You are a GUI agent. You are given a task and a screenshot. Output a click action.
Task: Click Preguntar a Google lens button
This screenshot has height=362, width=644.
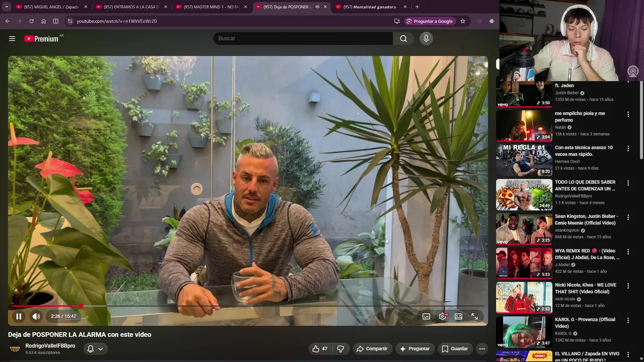[429, 21]
